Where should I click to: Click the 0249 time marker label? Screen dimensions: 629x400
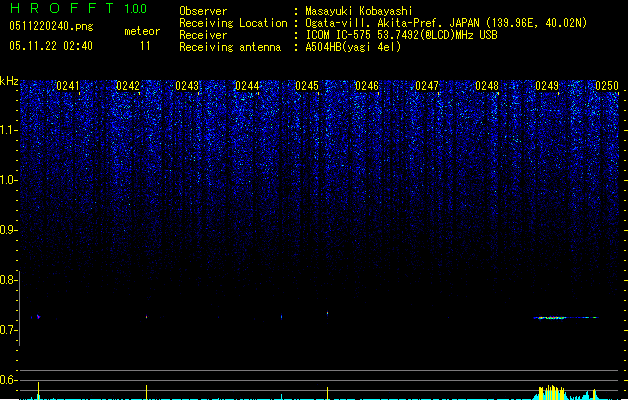[547, 86]
